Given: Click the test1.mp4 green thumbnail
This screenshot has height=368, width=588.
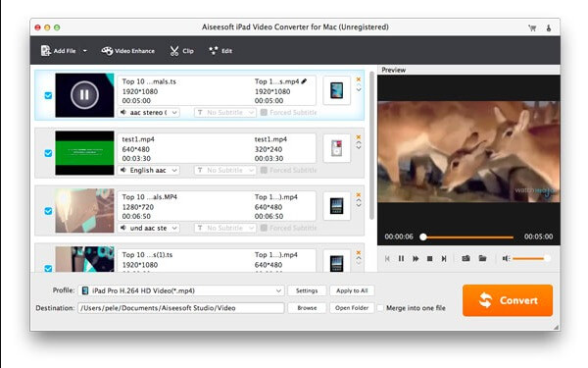Looking at the screenshot, I should [x=84, y=153].
